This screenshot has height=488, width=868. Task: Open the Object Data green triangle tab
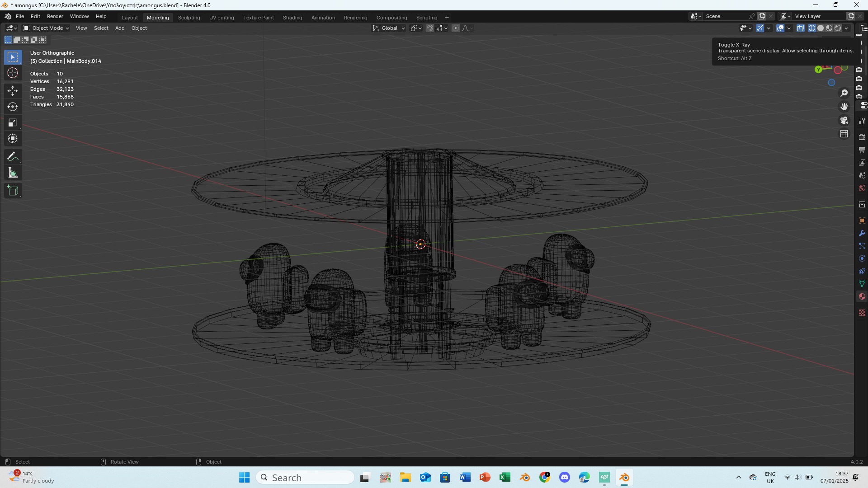tap(862, 284)
